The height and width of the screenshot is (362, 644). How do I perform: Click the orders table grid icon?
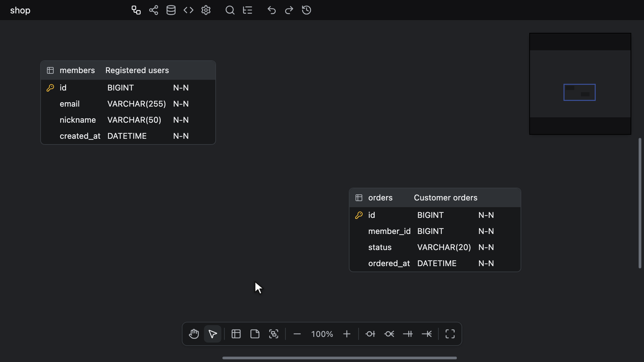[359, 198]
